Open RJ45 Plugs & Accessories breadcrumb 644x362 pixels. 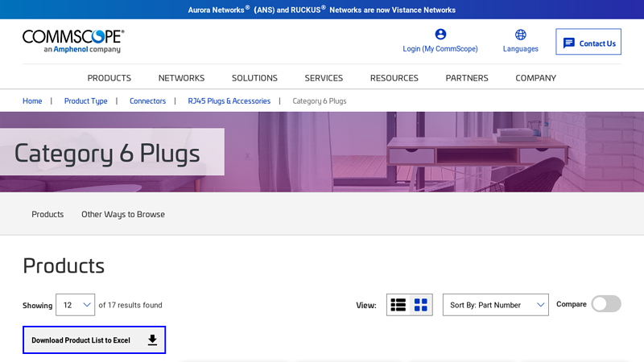229,101
